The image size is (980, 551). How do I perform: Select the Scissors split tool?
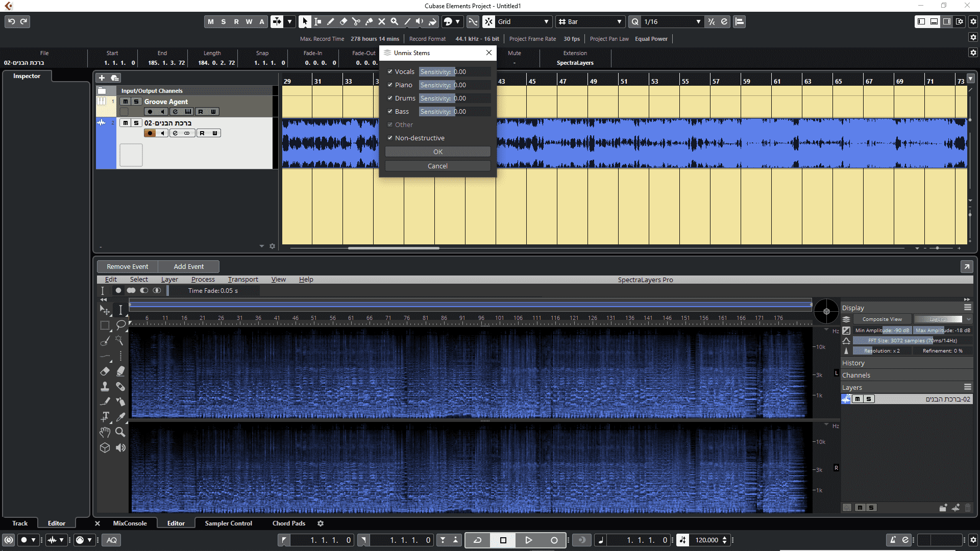356,21
